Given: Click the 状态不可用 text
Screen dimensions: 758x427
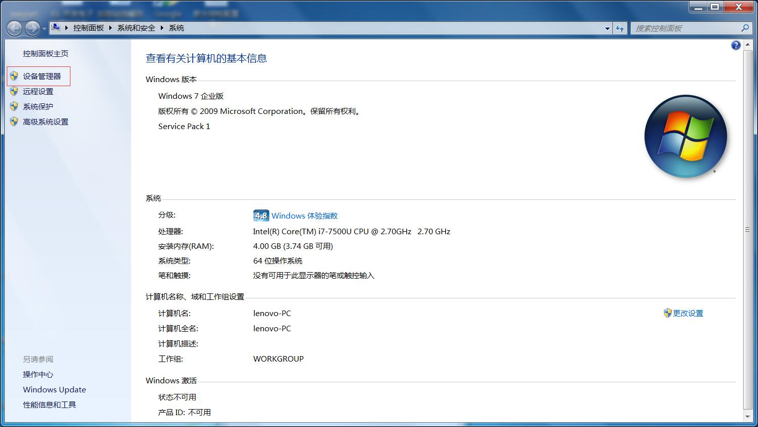Looking at the screenshot, I should click(177, 398).
